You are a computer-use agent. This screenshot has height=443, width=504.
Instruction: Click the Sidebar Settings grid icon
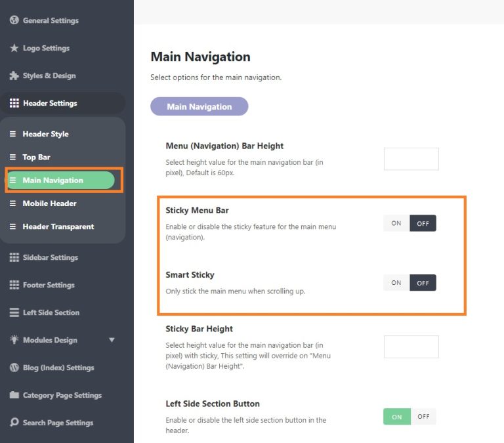coord(14,257)
